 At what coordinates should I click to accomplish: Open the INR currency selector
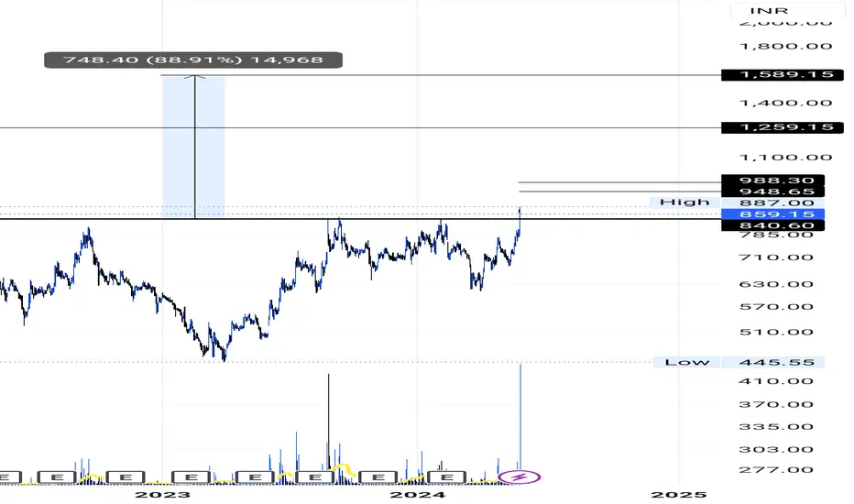click(x=787, y=10)
